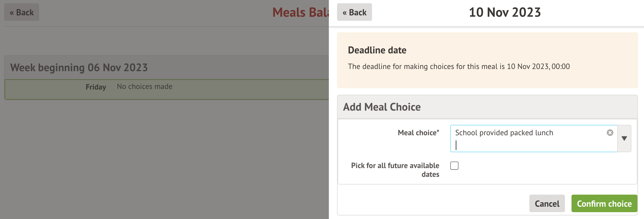Click the deadline for making choices message
This screenshot has width=644, height=219.
coord(459,67)
